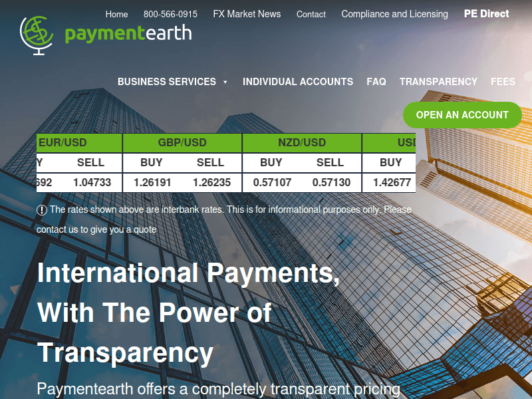The width and height of the screenshot is (532, 399).
Task: Open the Compliance and Licensing page
Action: click(394, 13)
